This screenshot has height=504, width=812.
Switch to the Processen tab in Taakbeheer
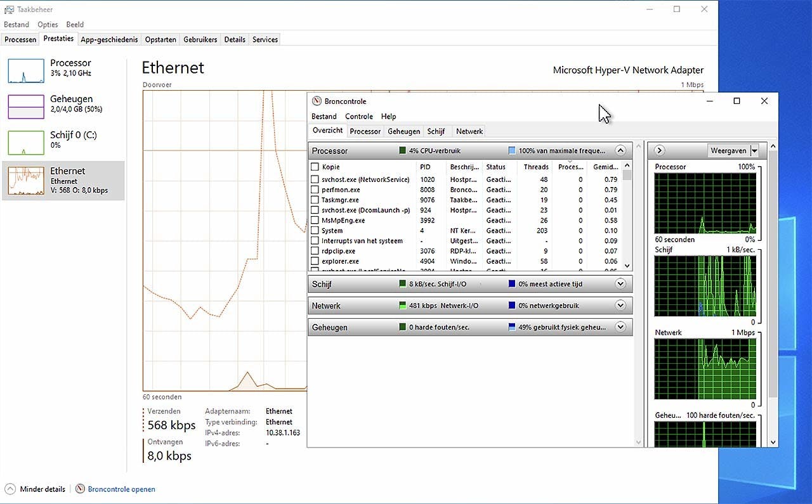(x=20, y=39)
